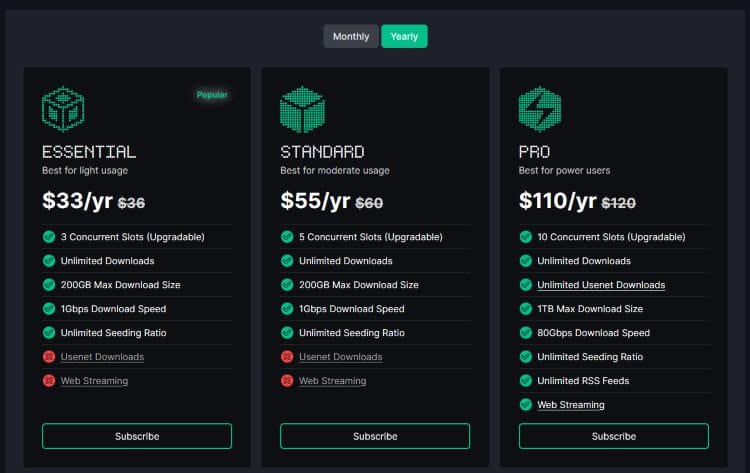Click check icon for Standard Unlimited Downloads
Image resolution: width=750 pixels, height=473 pixels.
[287, 261]
